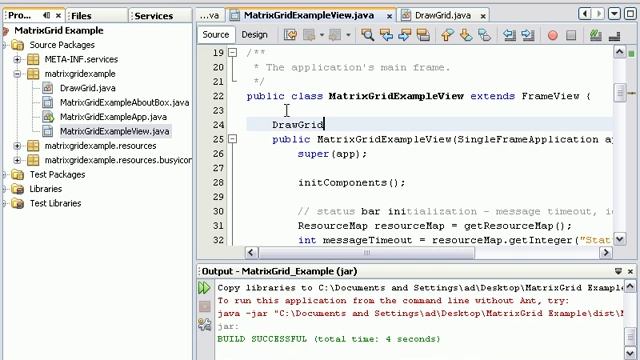Close the DrawGrid.java tab
The image size is (640, 360).
[483, 16]
